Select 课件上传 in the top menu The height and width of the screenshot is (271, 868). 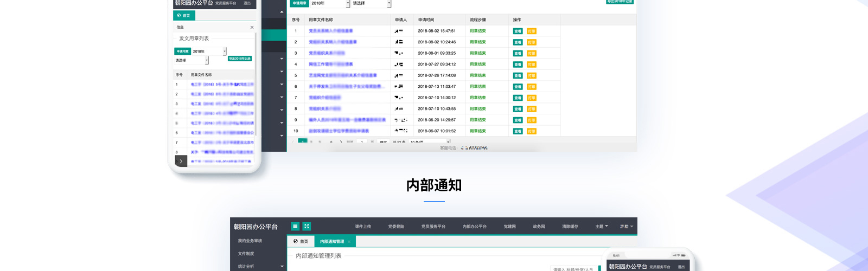click(x=363, y=227)
